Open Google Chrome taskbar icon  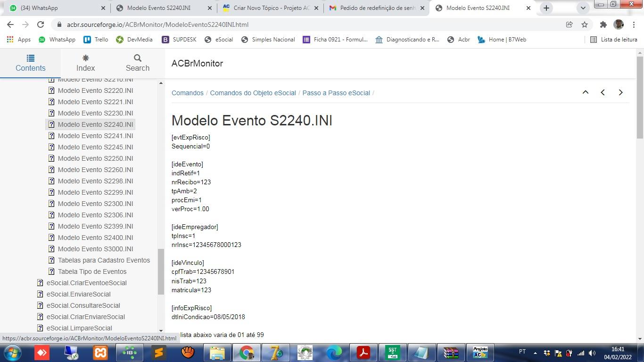246,353
